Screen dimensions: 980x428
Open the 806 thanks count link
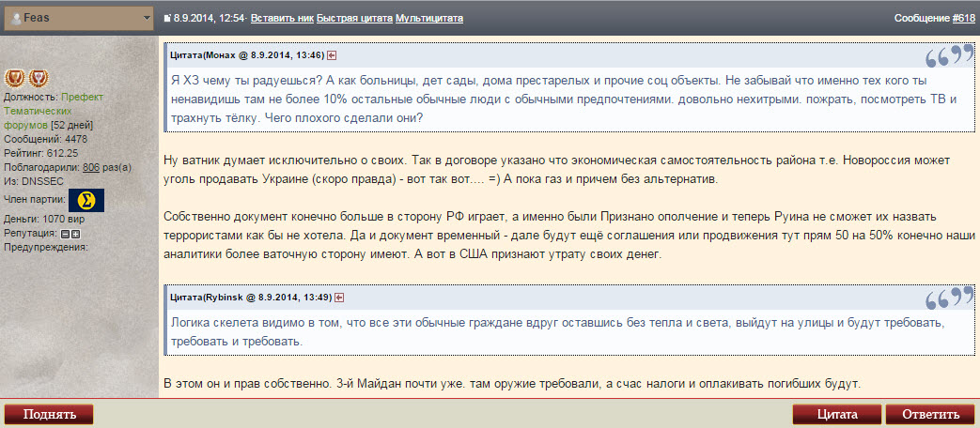(x=91, y=167)
